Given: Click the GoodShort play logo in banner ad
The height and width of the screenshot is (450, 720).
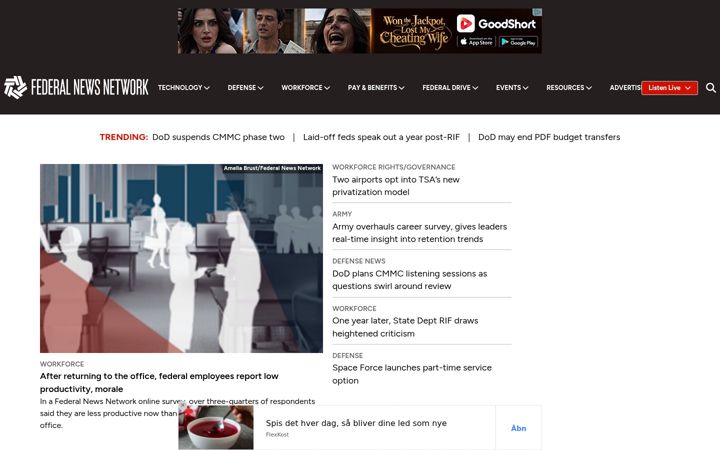Looking at the screenshot, I should pyautogui.click(x=465, y=23).
